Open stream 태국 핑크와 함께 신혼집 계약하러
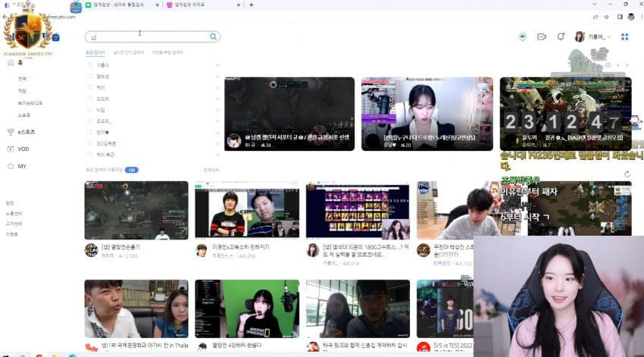Screen dimensions: 644x357 click(x=358, y=309)
